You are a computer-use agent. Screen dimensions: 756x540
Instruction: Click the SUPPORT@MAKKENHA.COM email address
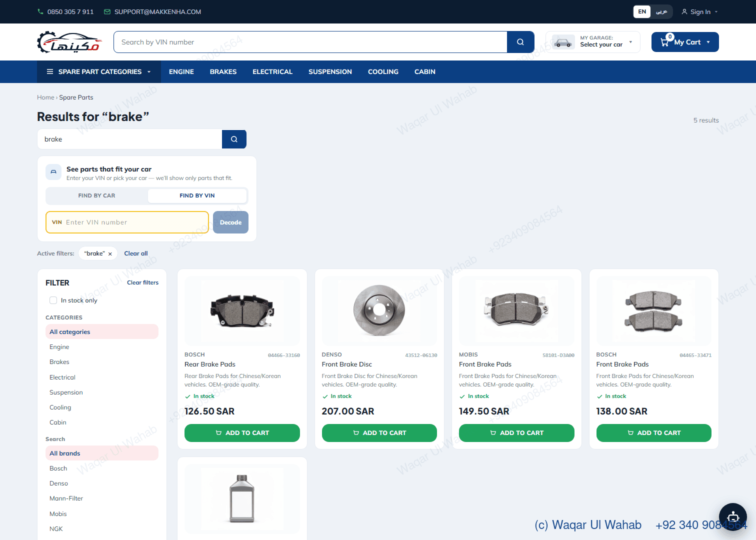[157, 11]
